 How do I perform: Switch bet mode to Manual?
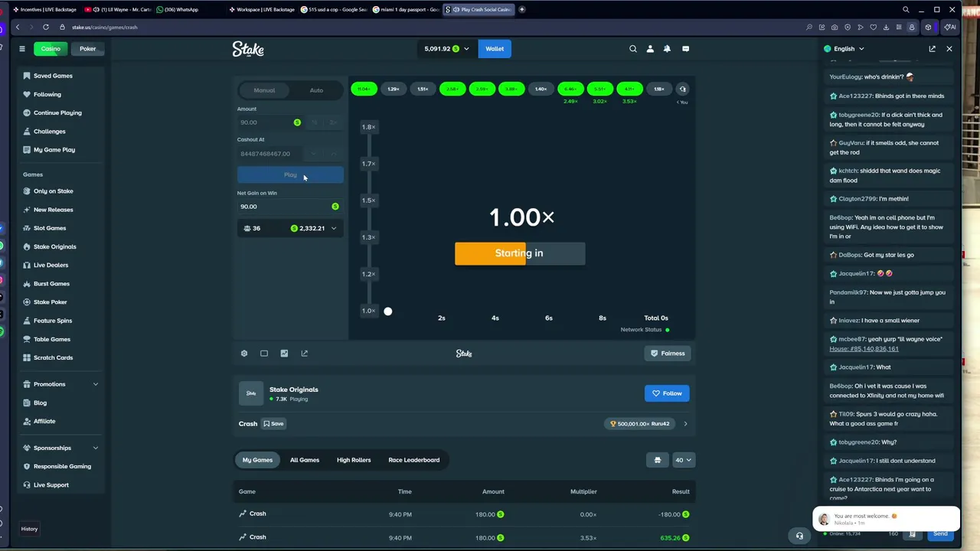click(x=264, y=90)
